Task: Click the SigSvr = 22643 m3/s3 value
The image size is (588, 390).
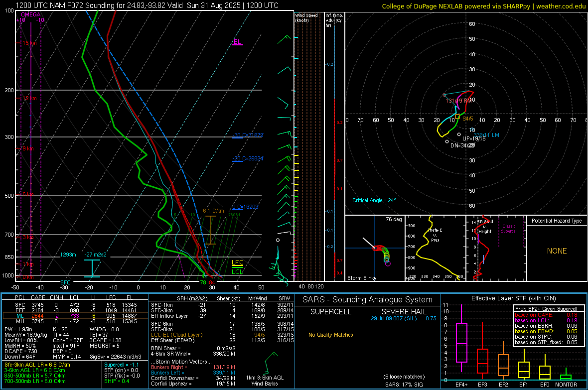Action: [x=116, y=357]
